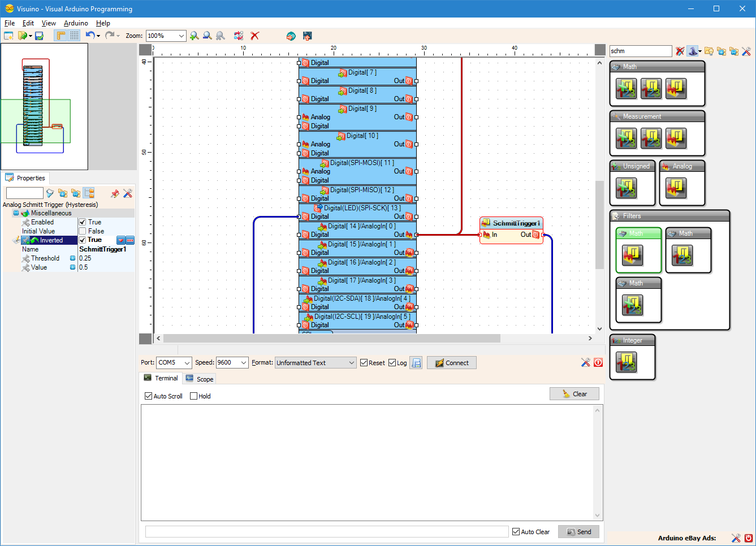Click the red X delete toolbar icon
756x546 pixels.
click(x=255, y=36)
